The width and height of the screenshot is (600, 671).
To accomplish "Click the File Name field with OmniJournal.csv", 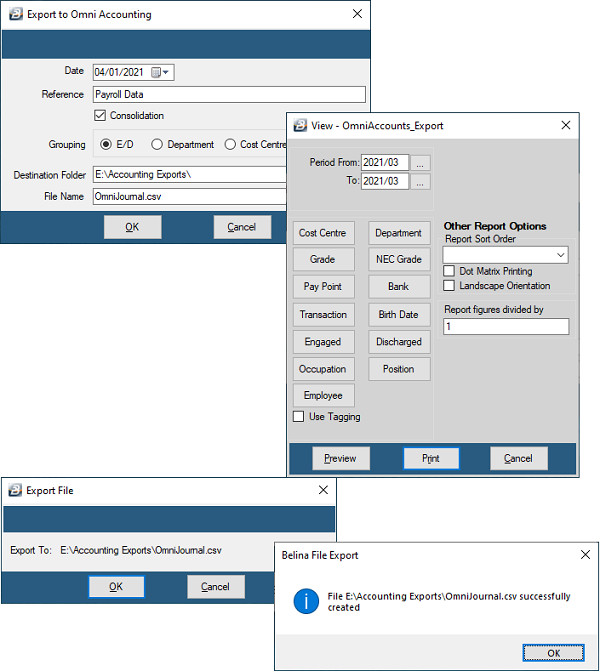I will [190, 196].
